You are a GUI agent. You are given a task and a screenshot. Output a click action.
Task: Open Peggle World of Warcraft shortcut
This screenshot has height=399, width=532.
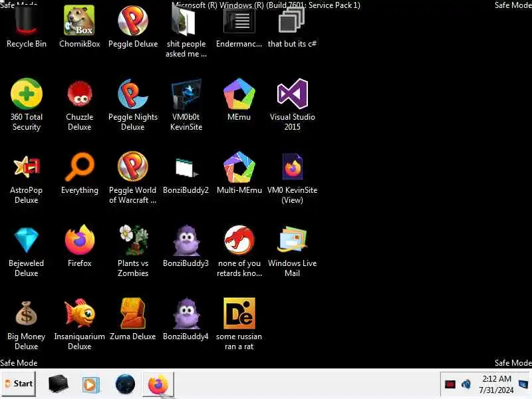point(132,166)
